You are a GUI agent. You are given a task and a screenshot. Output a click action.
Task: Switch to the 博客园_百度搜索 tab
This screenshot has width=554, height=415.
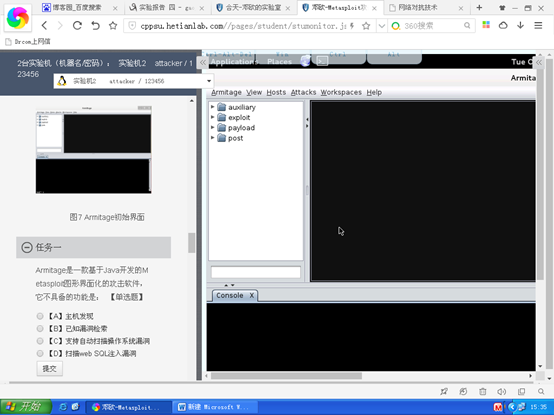[x=77, y=7]
